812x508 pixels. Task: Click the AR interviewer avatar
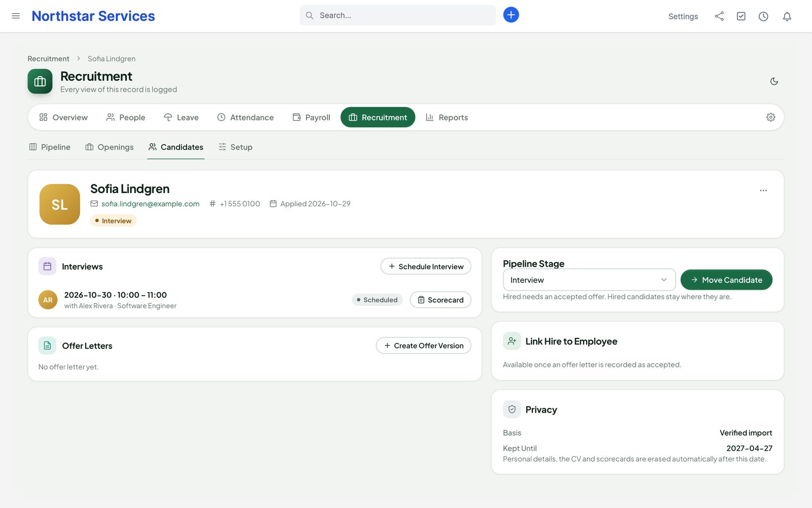point(48,300)
